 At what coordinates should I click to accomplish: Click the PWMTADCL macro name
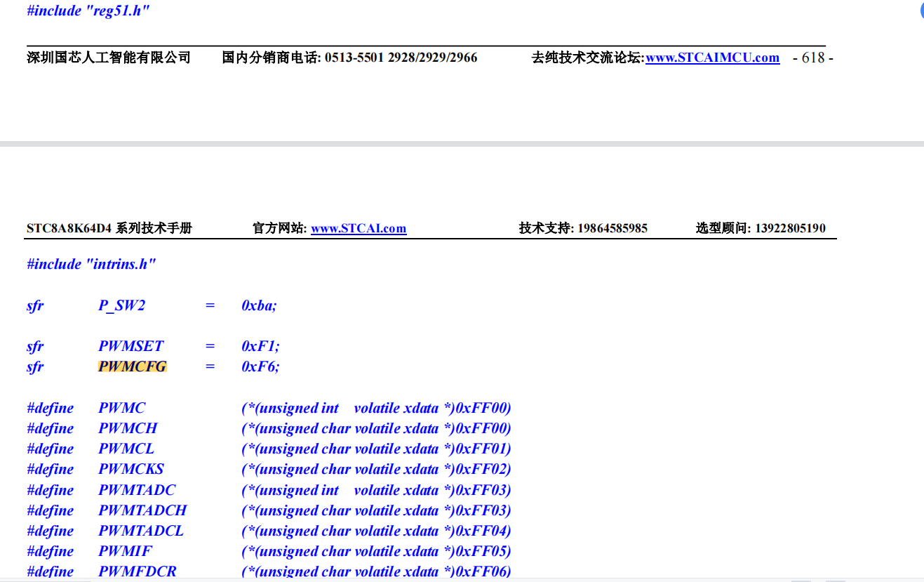pyautogui.click(x=141, y=531)
